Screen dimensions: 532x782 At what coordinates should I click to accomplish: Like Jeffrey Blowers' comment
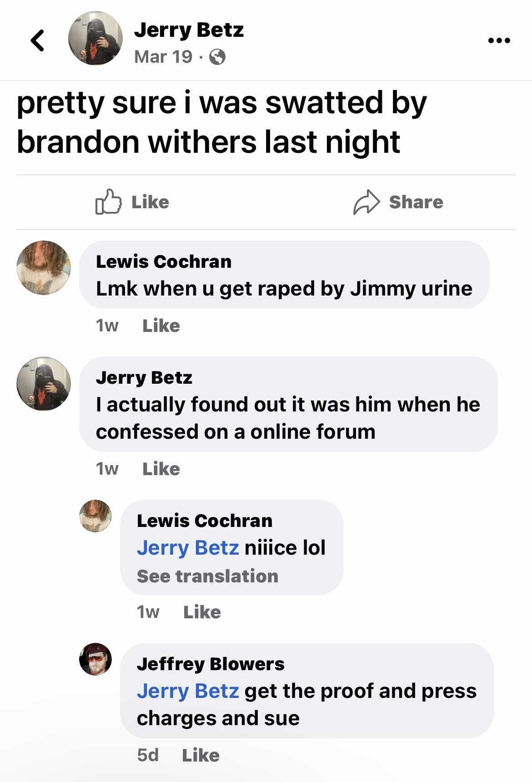pos(201,755)
